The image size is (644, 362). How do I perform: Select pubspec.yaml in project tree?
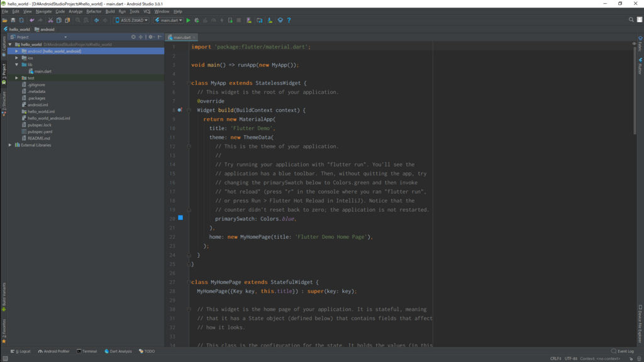click(x=37, y=132)
